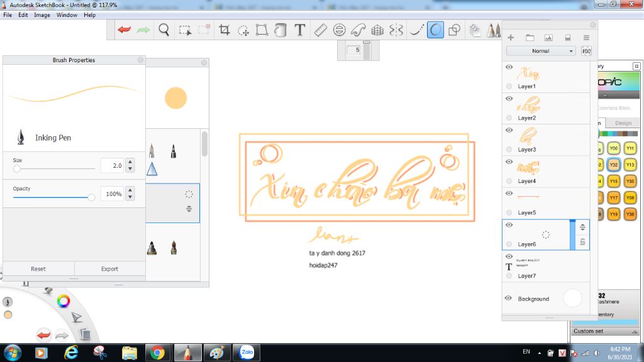Screen dimensions: 644x362
Task: Click the lagoon undo red arrow
Action: pyautogui.click(x=43, y=334)
